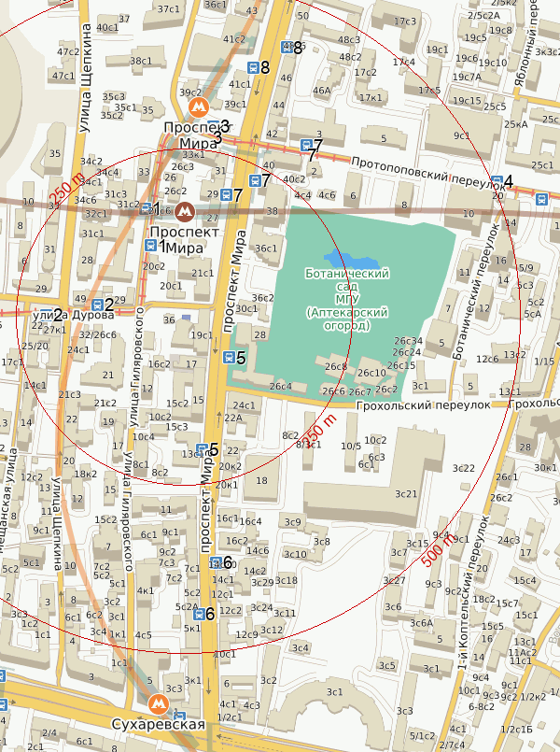
Task: Select building 18 east of проспект Мира
Action: pos(262,480)
